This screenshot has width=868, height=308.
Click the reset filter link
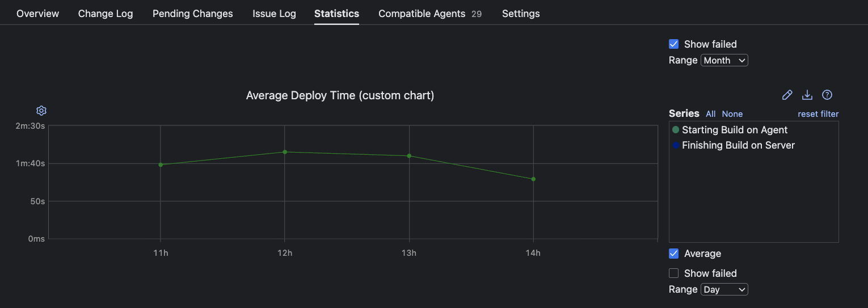click(818, 114)
